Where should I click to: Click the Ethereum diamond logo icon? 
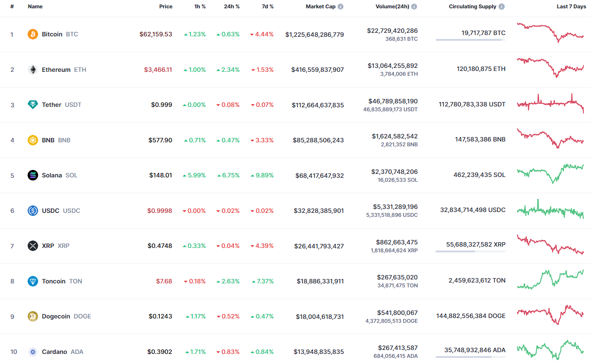[x=33, y=70]
